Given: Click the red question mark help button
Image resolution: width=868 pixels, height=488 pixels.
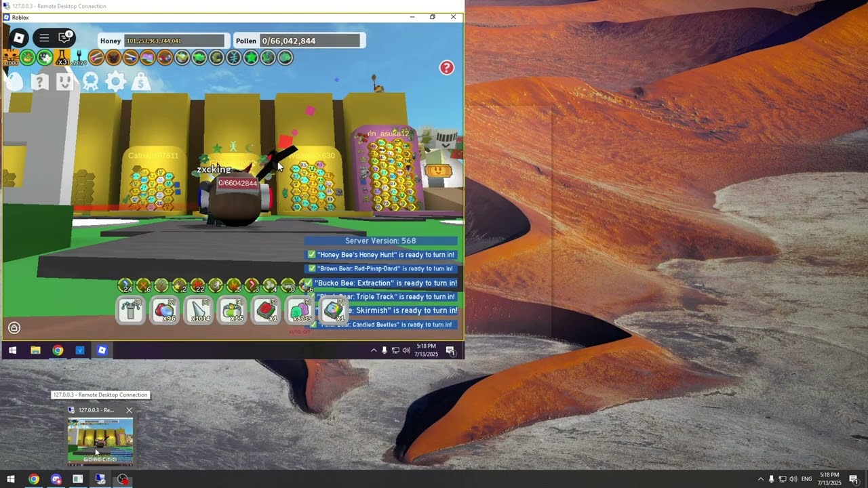Looking at the screenshot, I should coord(446,68).
